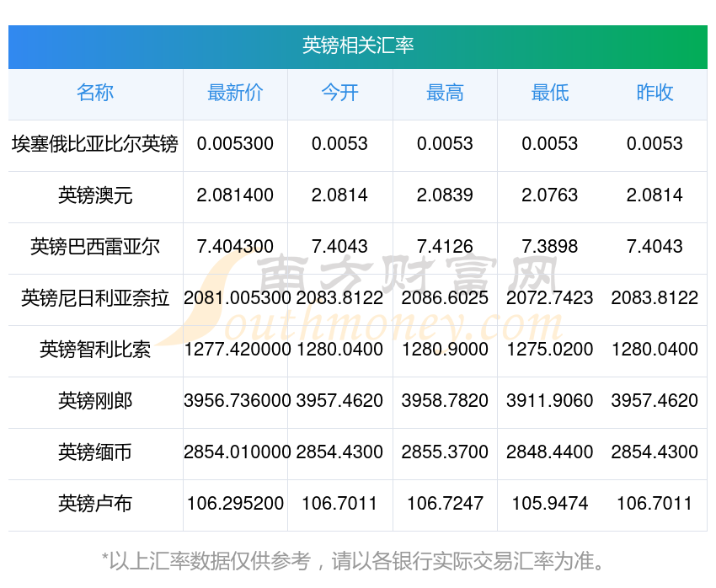Click the 1275.0200 low value

pos(550,350)
